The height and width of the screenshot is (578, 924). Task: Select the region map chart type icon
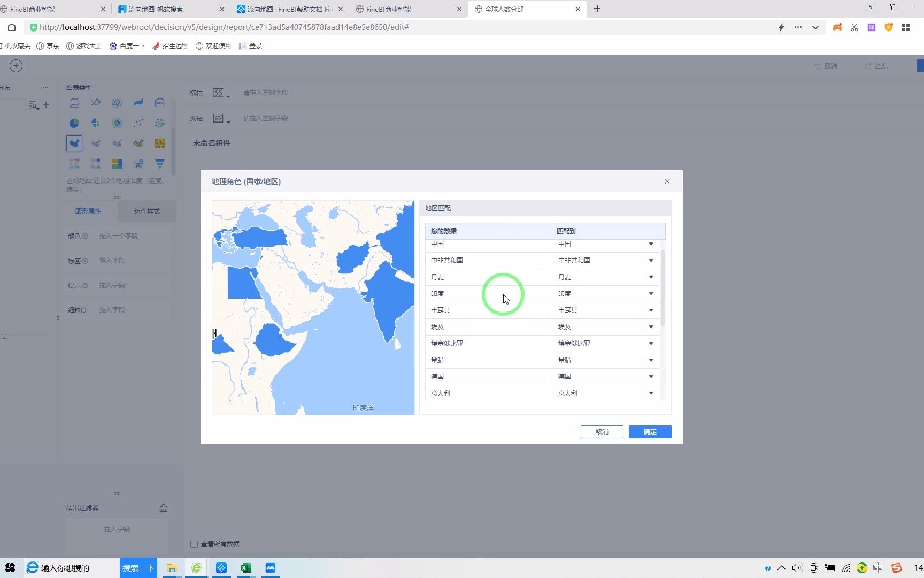click(74, 143)
